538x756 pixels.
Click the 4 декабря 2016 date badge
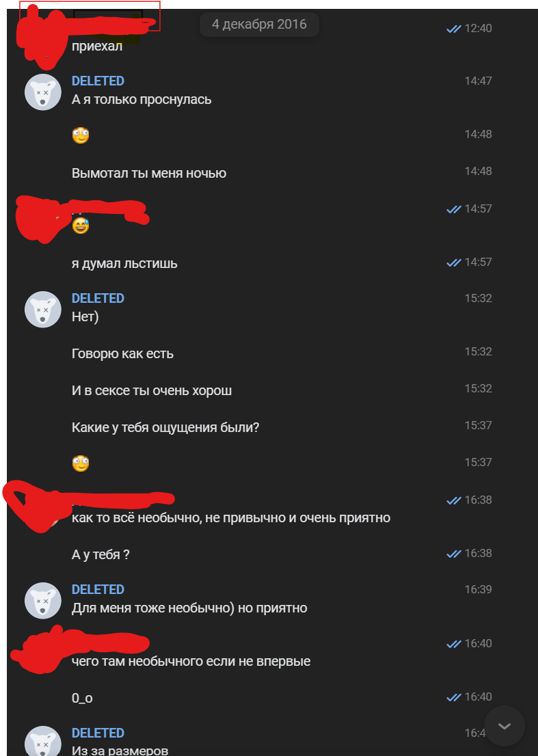click(259, 24)
